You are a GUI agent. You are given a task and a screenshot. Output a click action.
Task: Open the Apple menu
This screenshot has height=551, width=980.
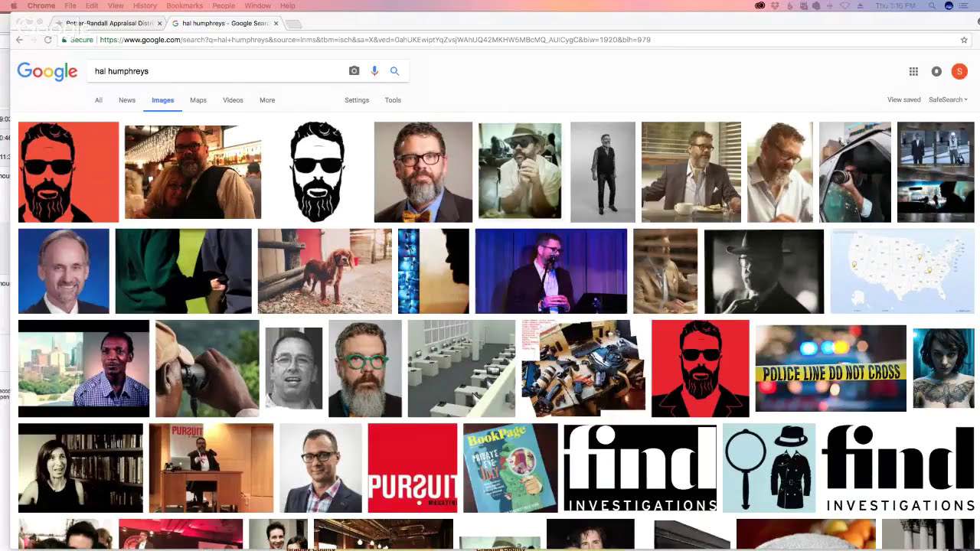tap(13, 5)
